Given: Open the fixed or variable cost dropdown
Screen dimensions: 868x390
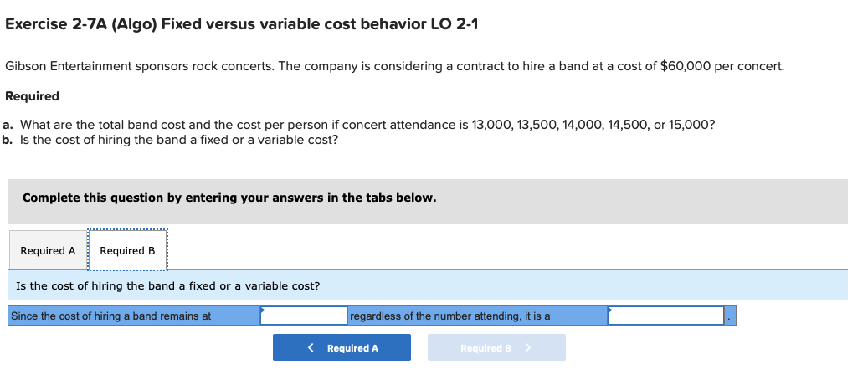Looking at the screenshot, I should (x=666, y=316).
